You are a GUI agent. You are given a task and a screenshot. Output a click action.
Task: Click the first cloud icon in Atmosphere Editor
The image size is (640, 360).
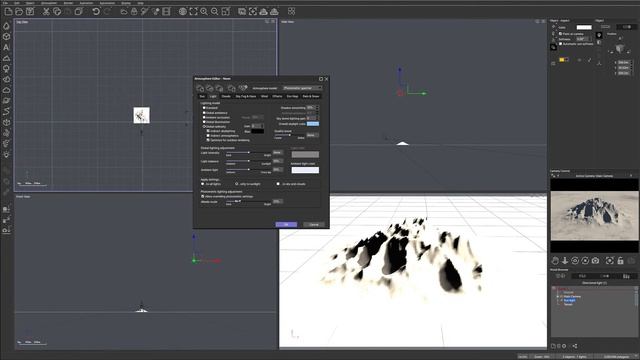200,88
